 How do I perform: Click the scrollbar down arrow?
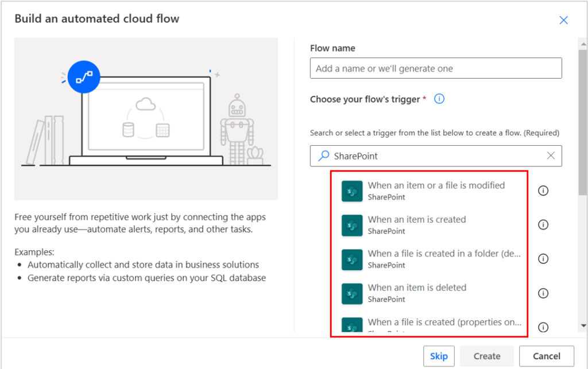[x=583, y=326]
